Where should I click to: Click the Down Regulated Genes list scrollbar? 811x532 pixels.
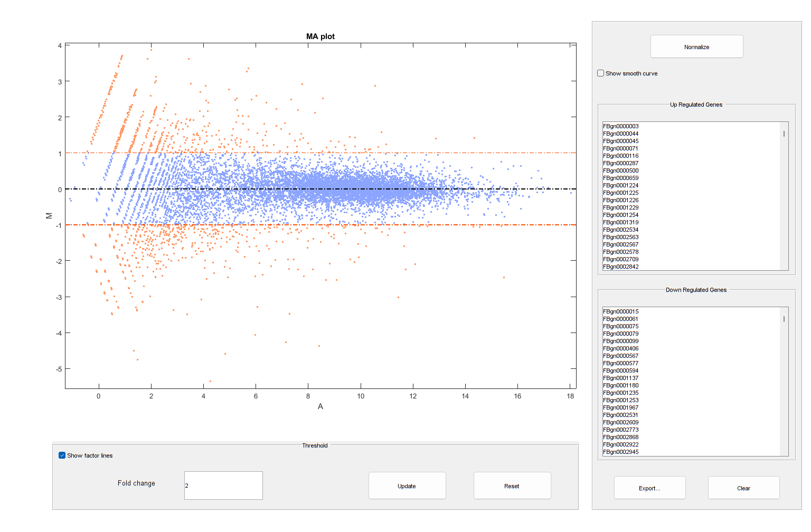tap(784, 382)
